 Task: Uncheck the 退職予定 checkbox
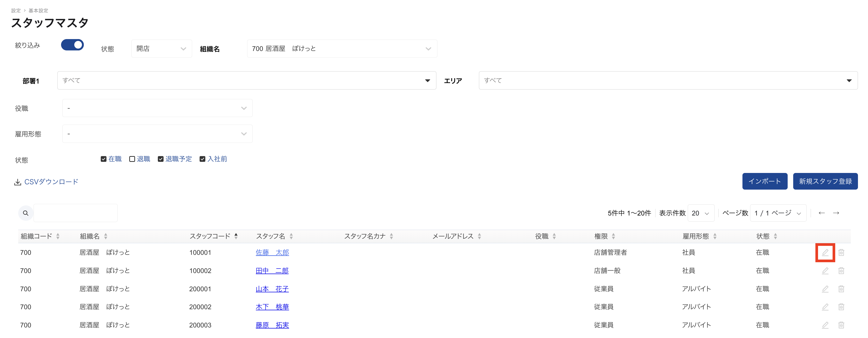pyautogui.click(x=161, y=159)
